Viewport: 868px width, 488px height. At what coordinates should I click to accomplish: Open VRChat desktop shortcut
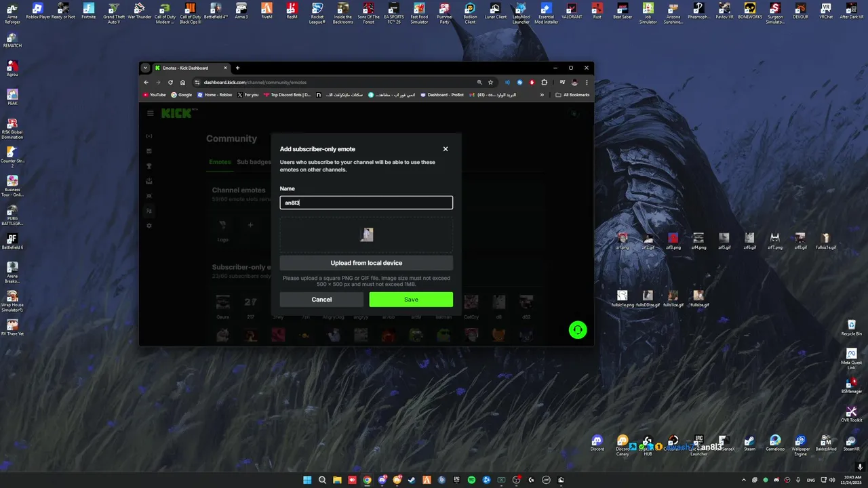point(826,12)
